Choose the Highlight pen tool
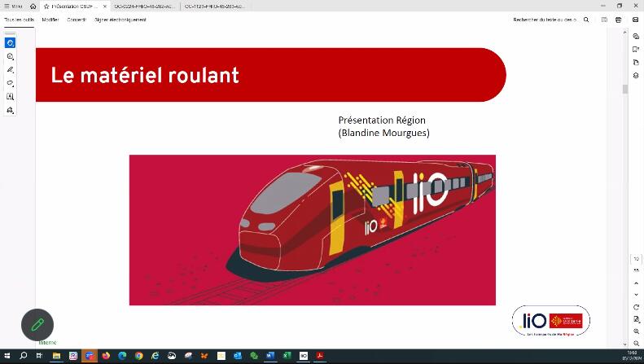Viewport: 644px width, 364px height. pyautogui.click(x=11, y=70)
